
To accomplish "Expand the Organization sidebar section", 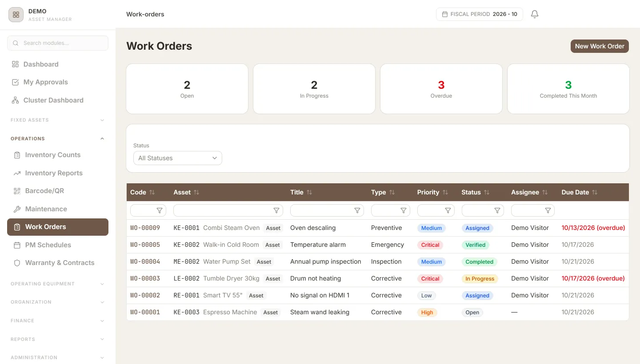I will click(x=58, y=302).
